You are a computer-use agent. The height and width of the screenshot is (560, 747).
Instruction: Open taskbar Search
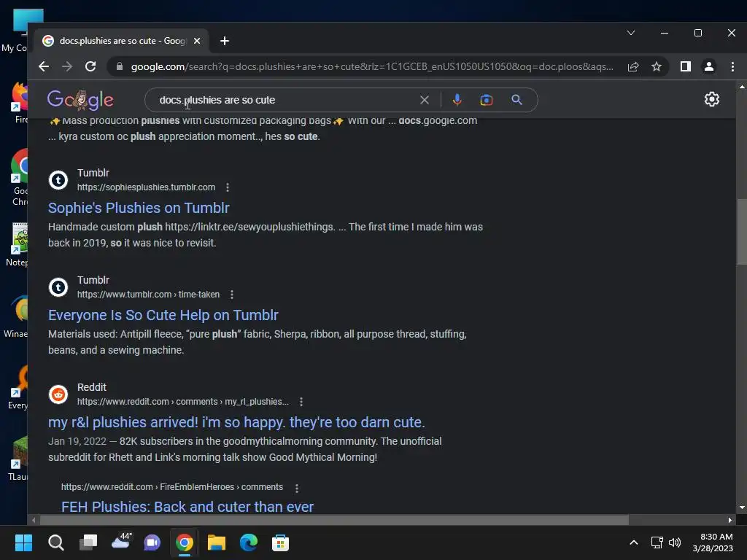55,542
